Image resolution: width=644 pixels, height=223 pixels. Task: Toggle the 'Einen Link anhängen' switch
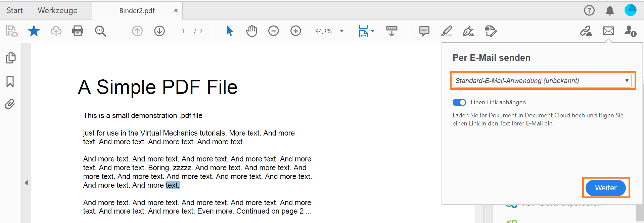(459, 102)
